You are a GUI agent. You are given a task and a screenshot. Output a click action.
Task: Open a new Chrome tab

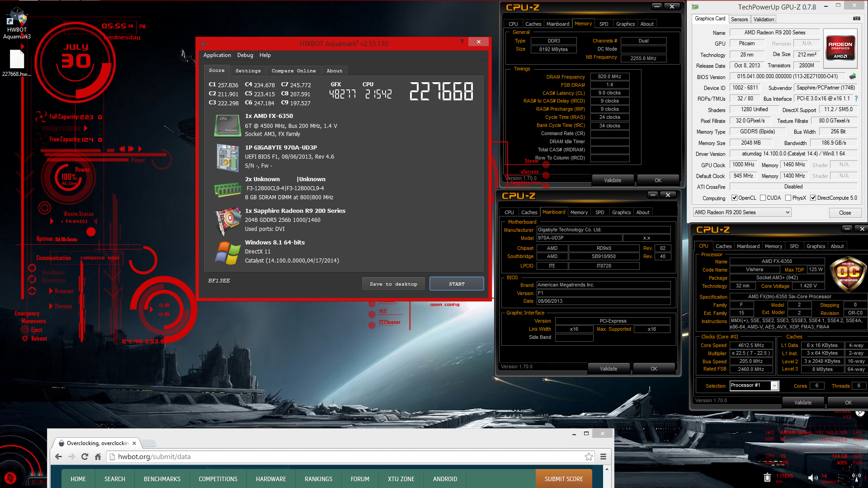coord(149,443)
